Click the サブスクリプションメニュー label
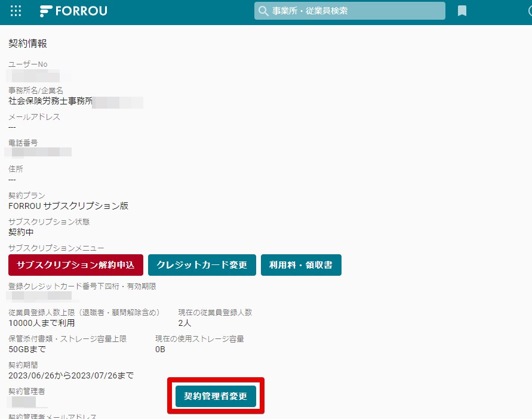The image size is (532, 419). coord(56,248)
